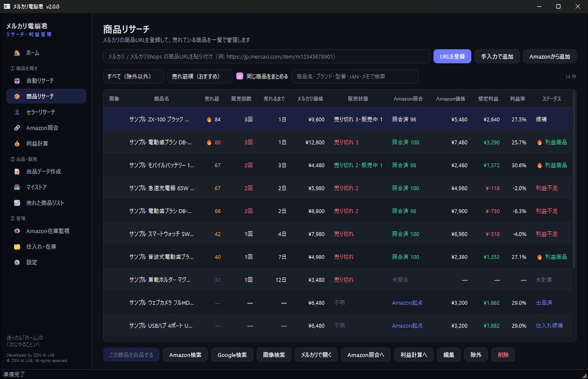Click the box icon beside 商品リサーチ
Viewport: 588px width, 379px height.
click(x=17, y=96)
